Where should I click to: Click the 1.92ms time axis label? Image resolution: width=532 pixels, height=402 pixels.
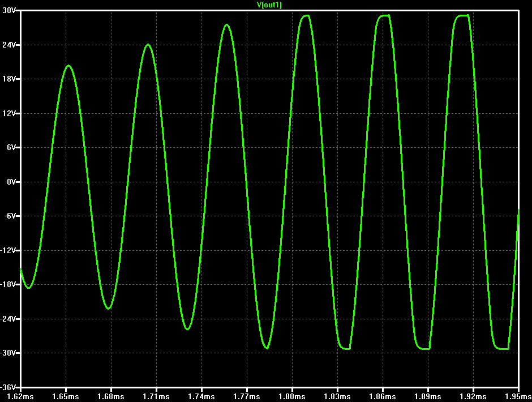[x=473, y=396]
